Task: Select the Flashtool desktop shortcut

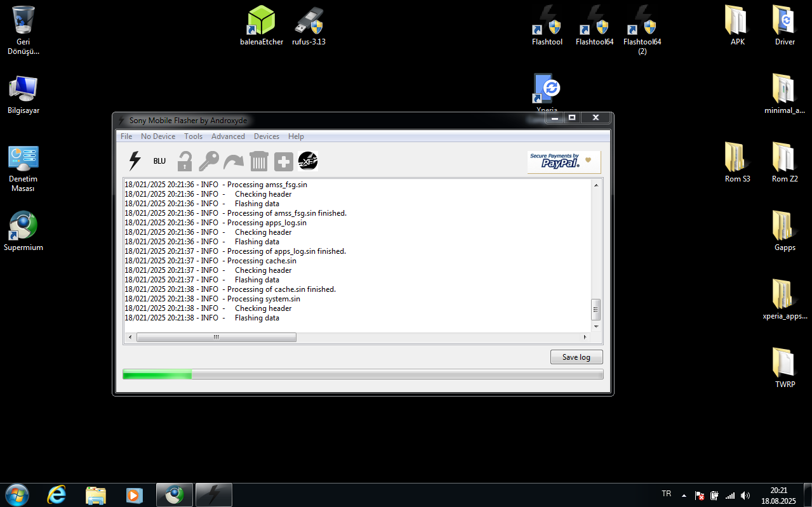Action: [x=547, y=26]
